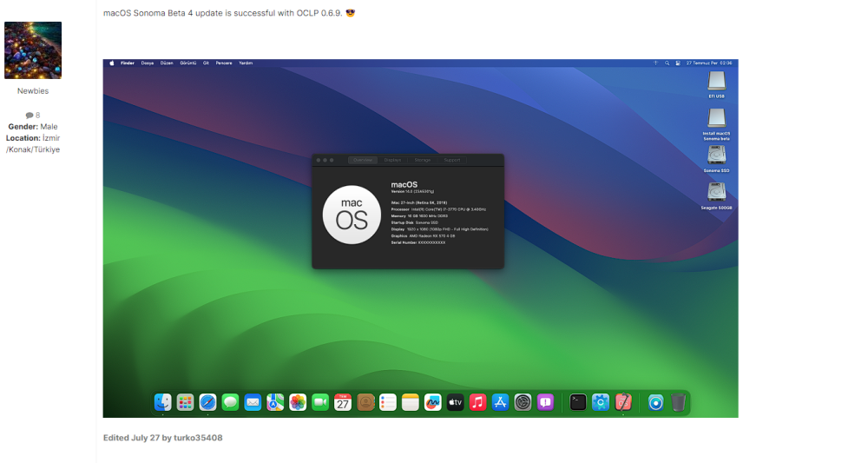Click the date and time in menu bar
This screenshot has width=868, height=463.
coord(709,63)
